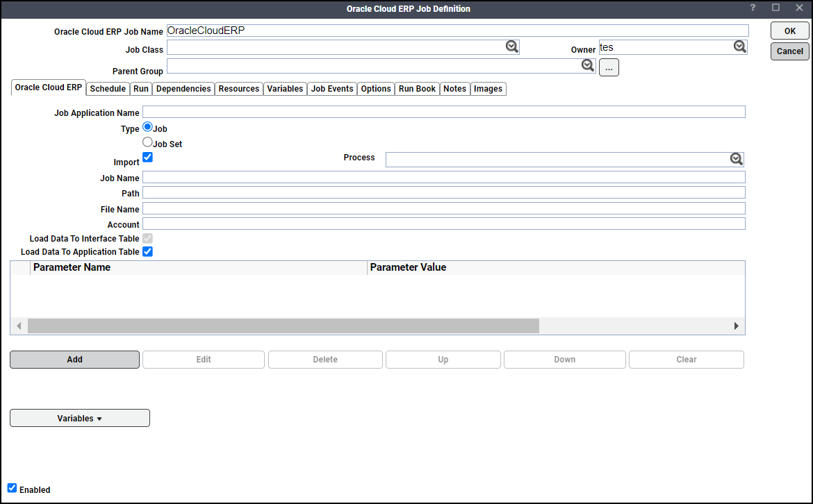The height and width of the screenshot is (504, 813).
Task: Click the File Name input field
Action: 444,208
